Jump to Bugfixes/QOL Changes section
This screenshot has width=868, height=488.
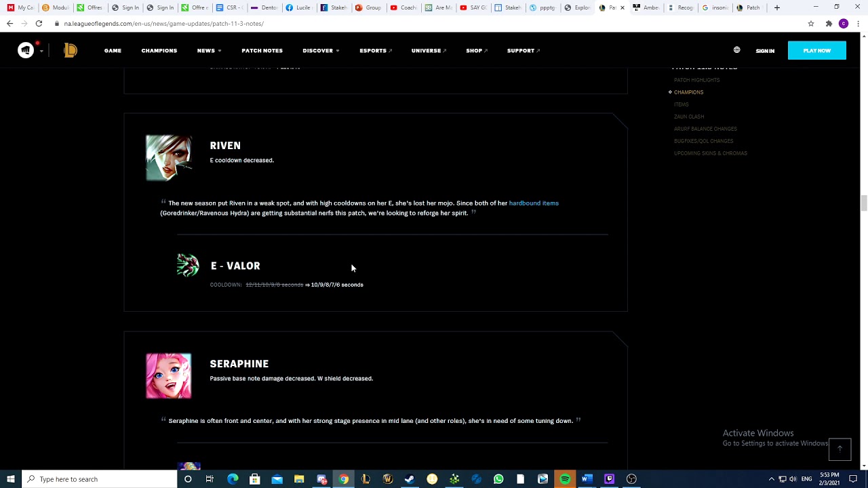click(x=703, y=141)
